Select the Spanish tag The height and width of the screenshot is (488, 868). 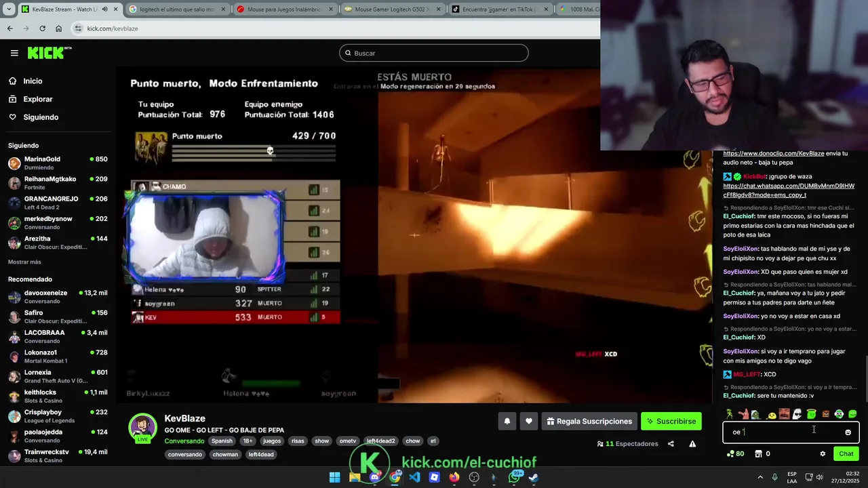pyautogui.click(x=222, y=441)
